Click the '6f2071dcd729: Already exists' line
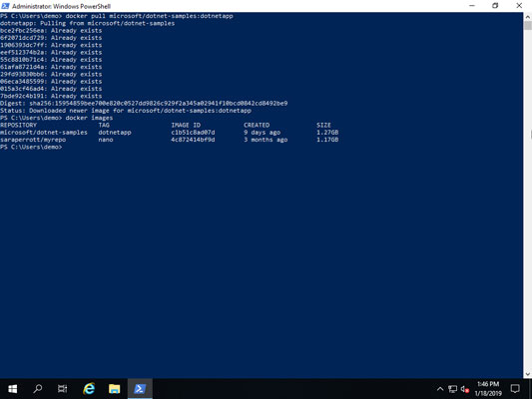 51,38
